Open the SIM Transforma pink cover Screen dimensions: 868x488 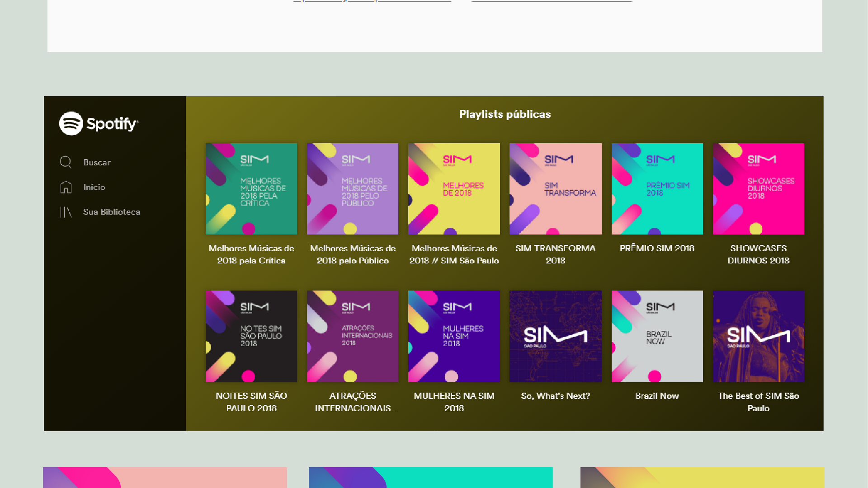point(555,189)
